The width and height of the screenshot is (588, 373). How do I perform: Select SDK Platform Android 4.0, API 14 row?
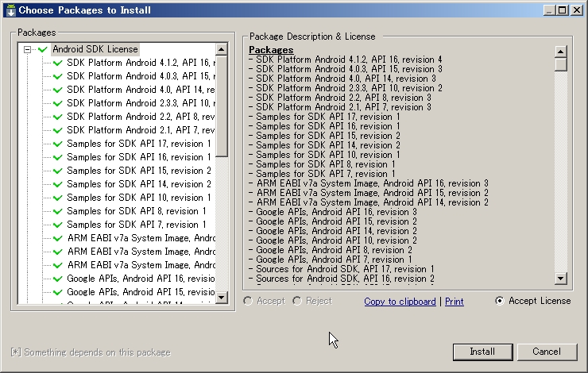coord(141,90)
